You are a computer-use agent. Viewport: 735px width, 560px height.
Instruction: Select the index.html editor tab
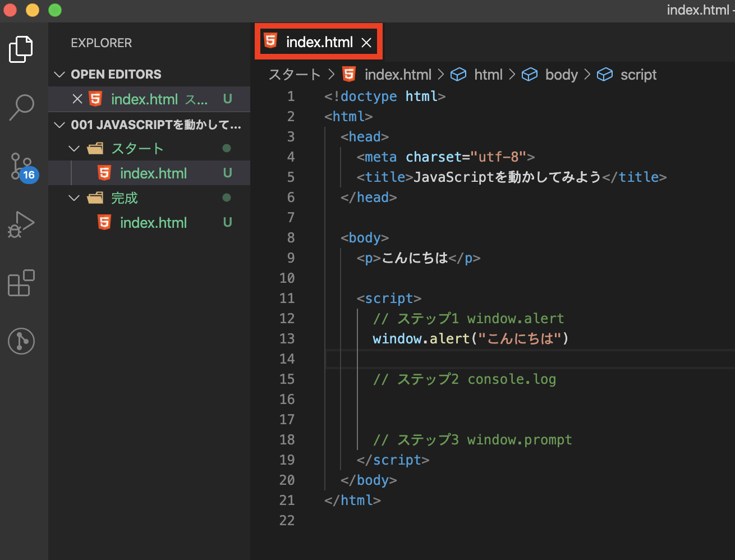tap(319, 42)
